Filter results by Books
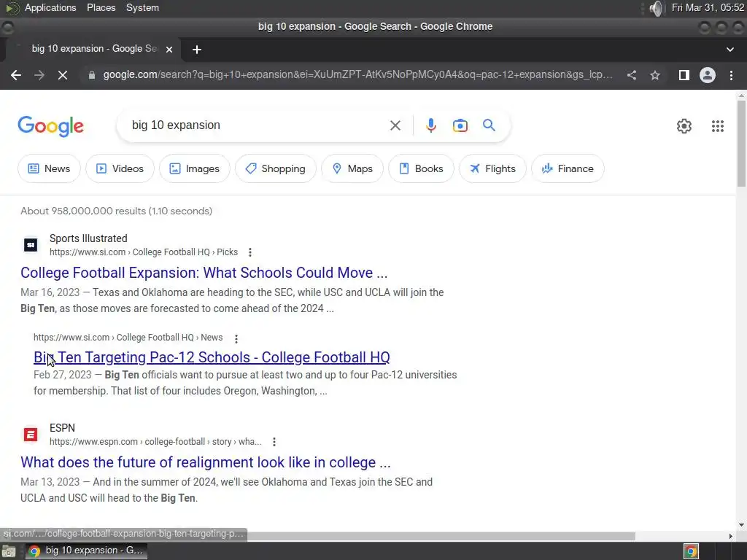Image resolution: width=747 pixels, height=560 pixels. point(421,168)
